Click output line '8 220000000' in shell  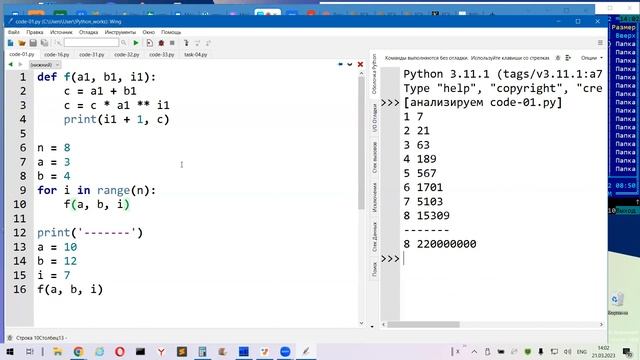tap(440, 244)
